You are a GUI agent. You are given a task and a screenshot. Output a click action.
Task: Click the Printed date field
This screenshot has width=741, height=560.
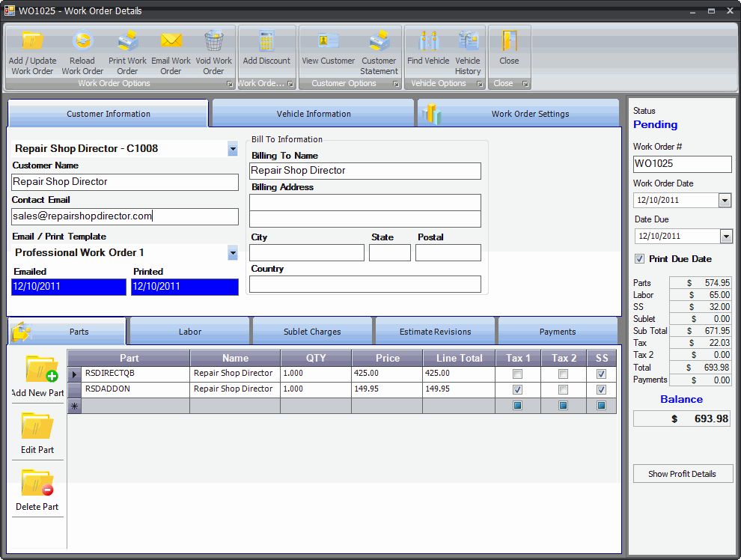click(x=185, y=287)
